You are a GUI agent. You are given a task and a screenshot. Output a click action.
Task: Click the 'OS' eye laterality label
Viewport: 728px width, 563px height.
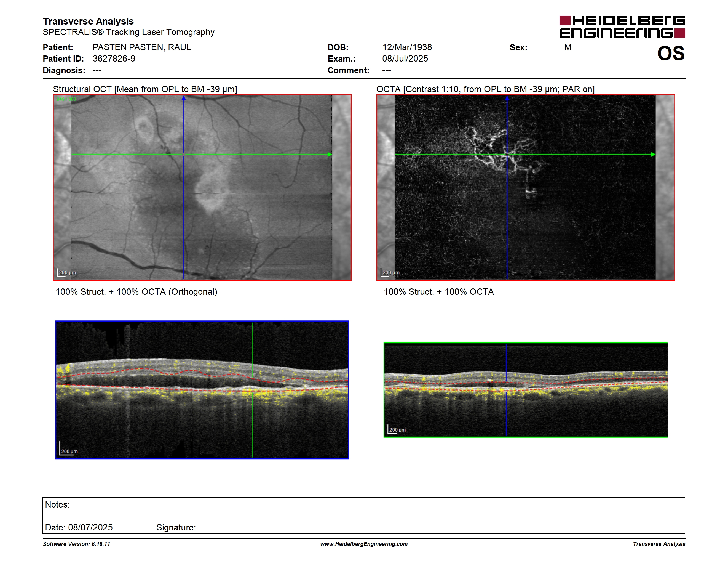pyautogui.click(x=671, y=53)
